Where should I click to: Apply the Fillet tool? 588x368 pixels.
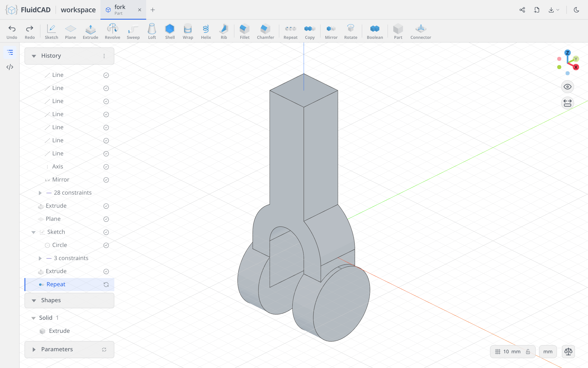pyautogui.click(x=244, y=32)
